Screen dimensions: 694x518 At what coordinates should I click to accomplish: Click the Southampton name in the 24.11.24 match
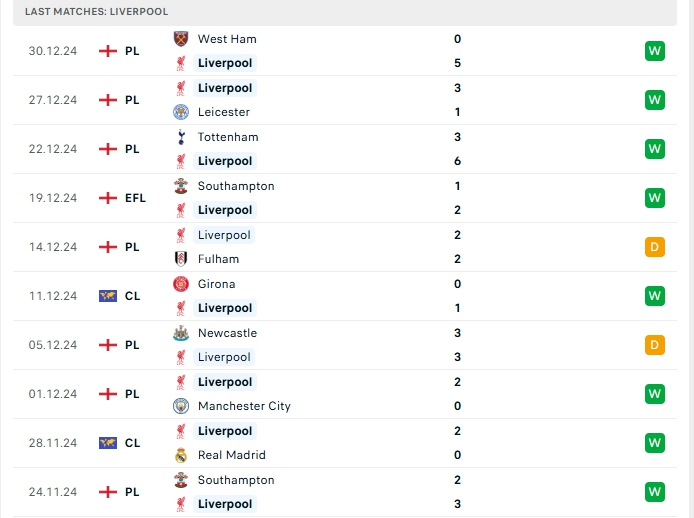click(236, 480)
